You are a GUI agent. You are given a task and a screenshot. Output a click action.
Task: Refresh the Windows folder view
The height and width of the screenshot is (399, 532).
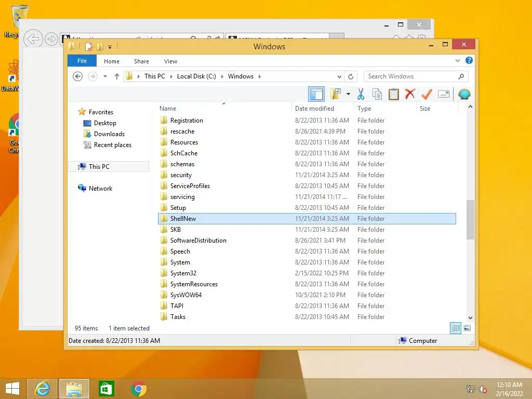351,76
